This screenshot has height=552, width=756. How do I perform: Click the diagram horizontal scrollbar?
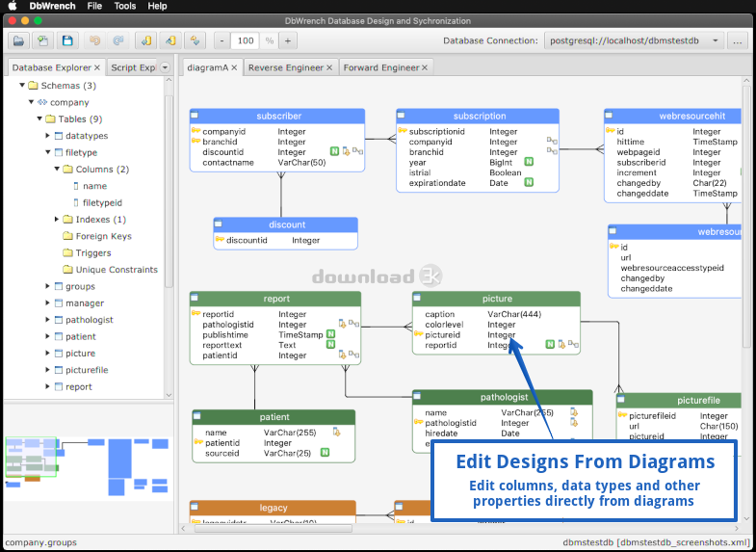click(273, 528)
